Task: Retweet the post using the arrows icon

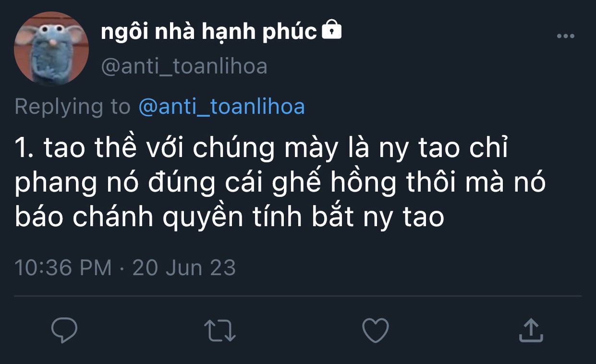Action: point(219,331)
